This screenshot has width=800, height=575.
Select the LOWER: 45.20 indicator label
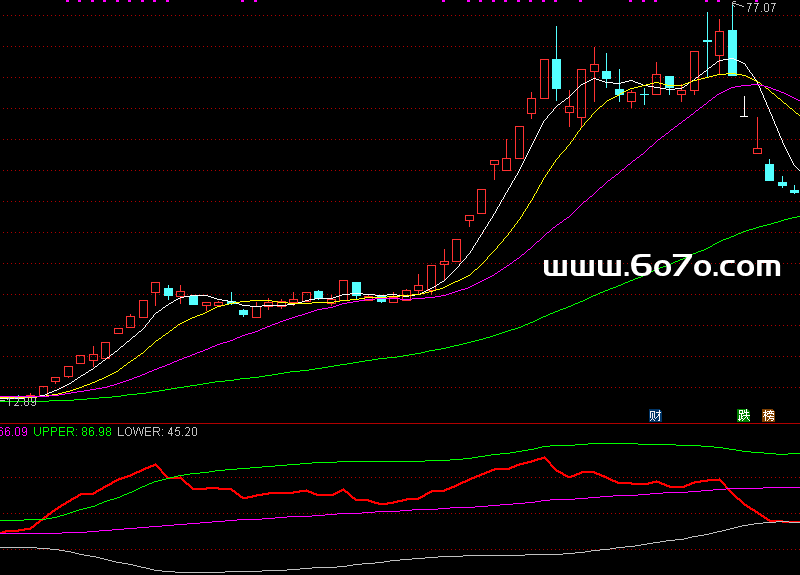click(157, 432)
